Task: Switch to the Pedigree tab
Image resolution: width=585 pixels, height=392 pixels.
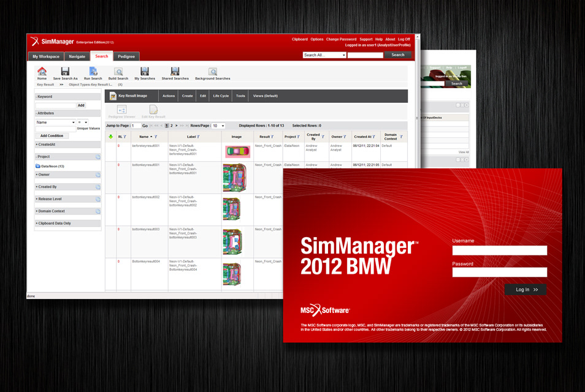Action: (x=126, y=56)
